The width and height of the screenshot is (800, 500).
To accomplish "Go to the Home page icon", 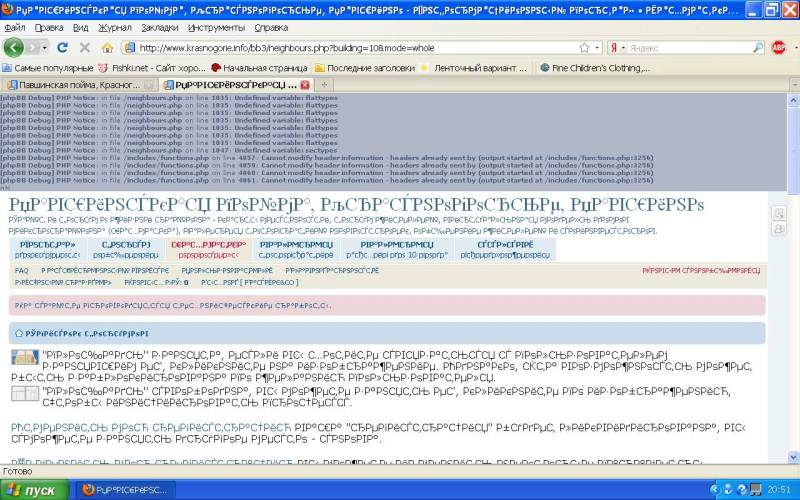I will 107,47.
